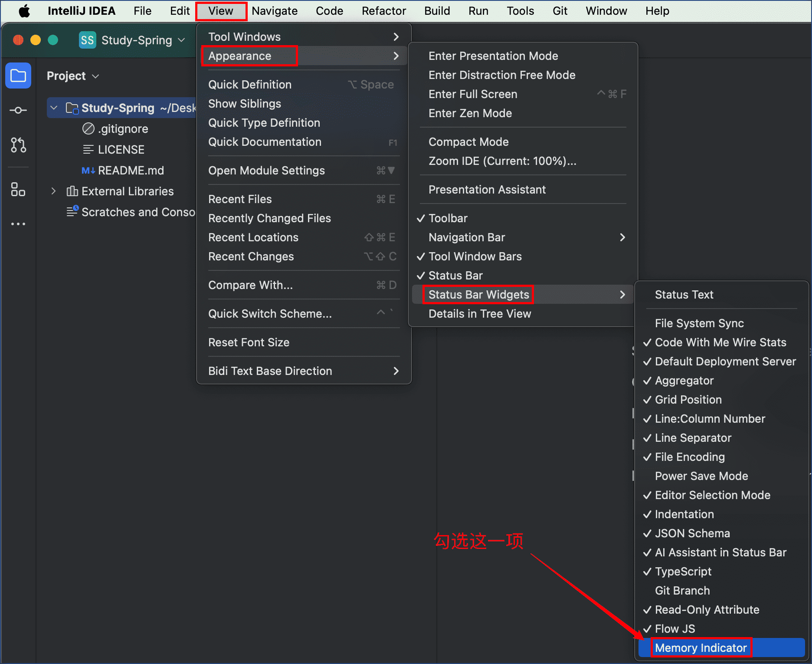The width and height of the screenshot is (812, 664).
Task: Click the README.md markdown file icon
Action: (88, 171)
